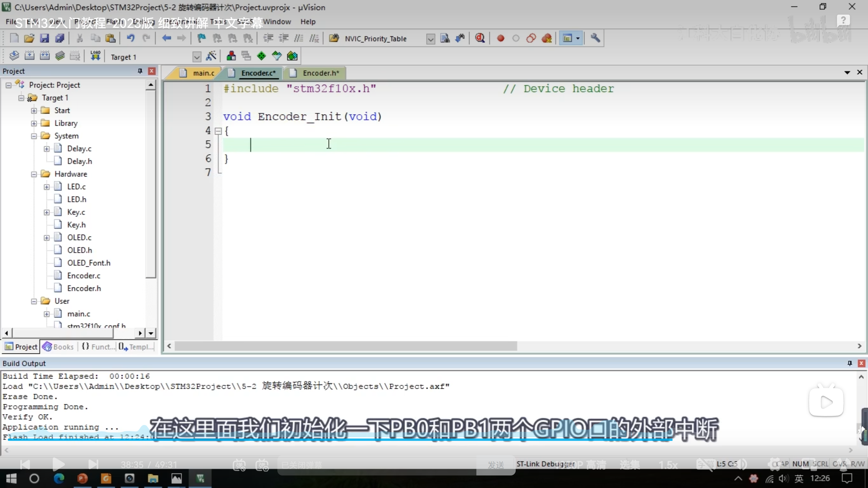The width and height of the screenshot is (868, 488).
Task: Collapse code fold at line 4
Action: click(218, 131)
